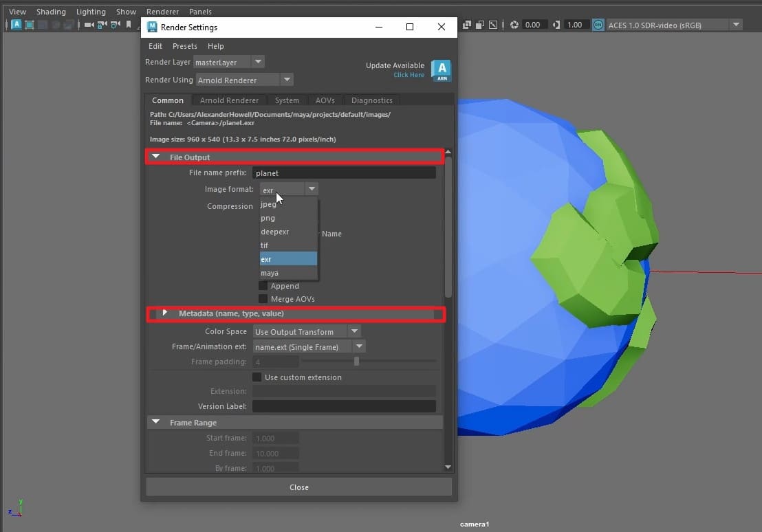Image resolution: width=762 pixels, height=532 pixels.
Task: Toggle color management ON button
Action: pos(597,25)
